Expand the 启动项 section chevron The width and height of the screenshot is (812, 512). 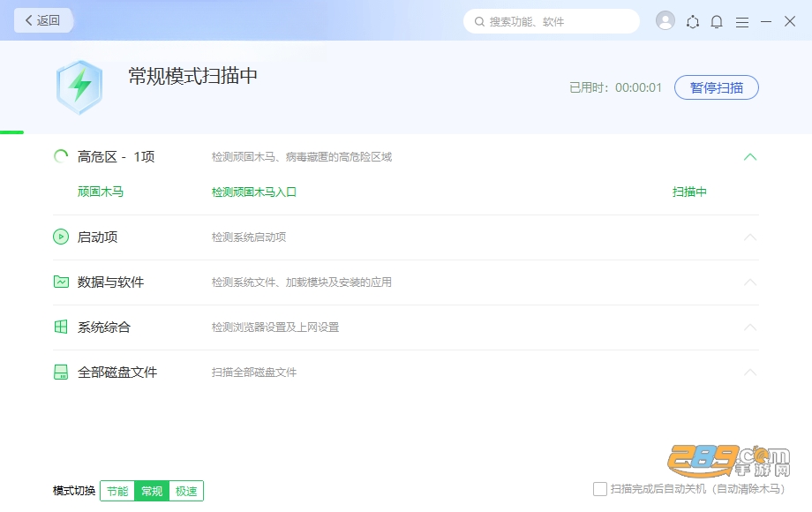pyautogui.click(x=750, y=237)
